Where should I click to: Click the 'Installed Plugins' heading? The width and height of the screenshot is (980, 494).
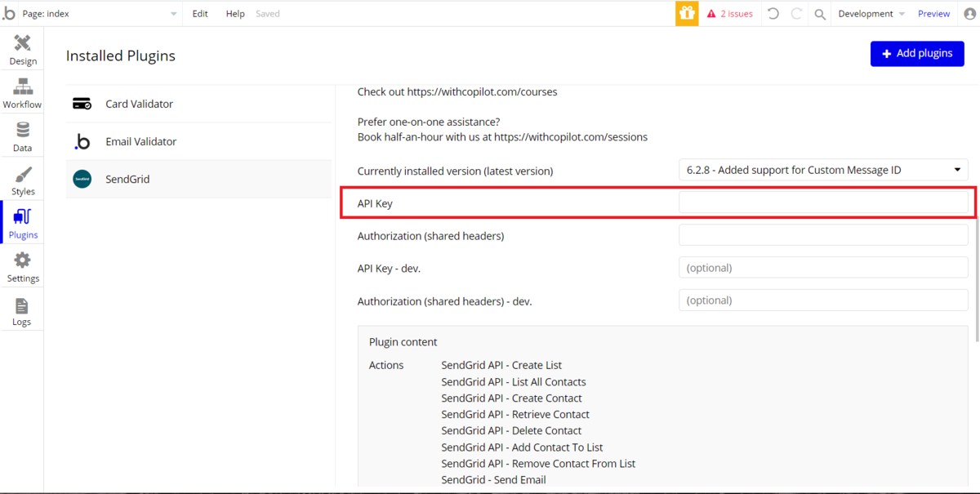[121, 56]
